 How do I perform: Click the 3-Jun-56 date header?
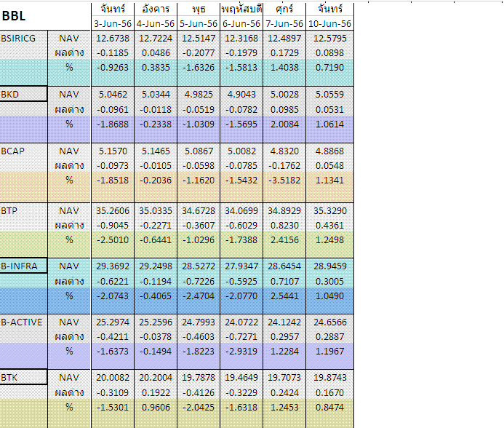tap(113, 23)
